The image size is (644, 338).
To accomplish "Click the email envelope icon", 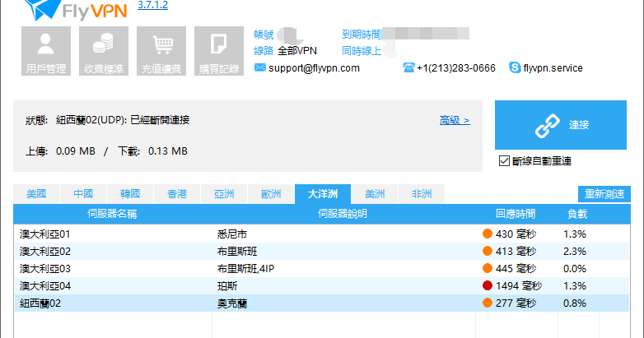I will tap(259, 67).
